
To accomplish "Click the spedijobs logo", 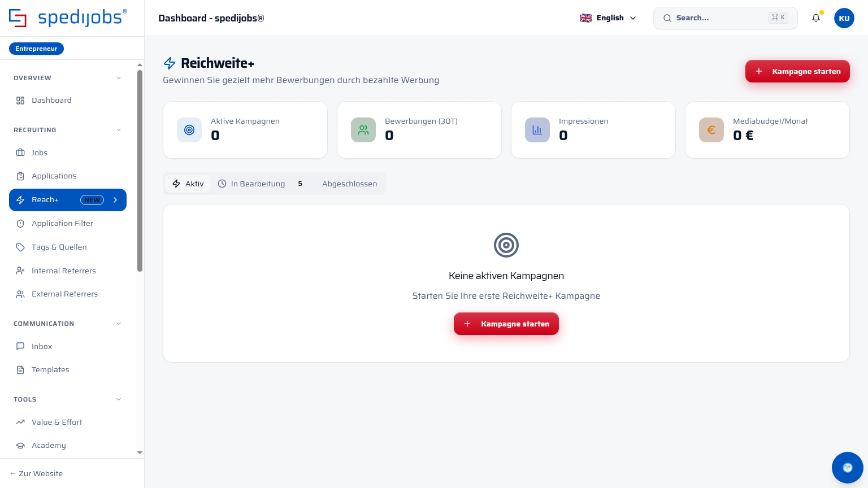I will (x=68, y=18).
